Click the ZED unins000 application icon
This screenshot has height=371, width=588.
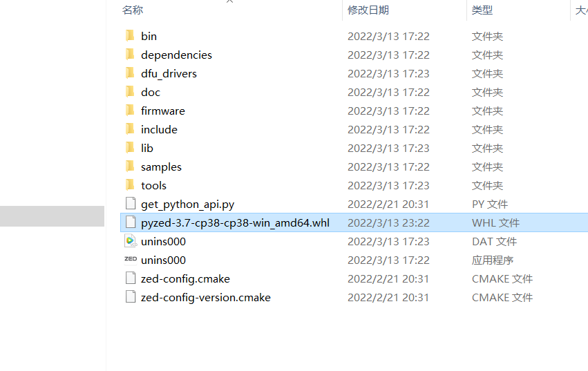(x=131, y=259)
